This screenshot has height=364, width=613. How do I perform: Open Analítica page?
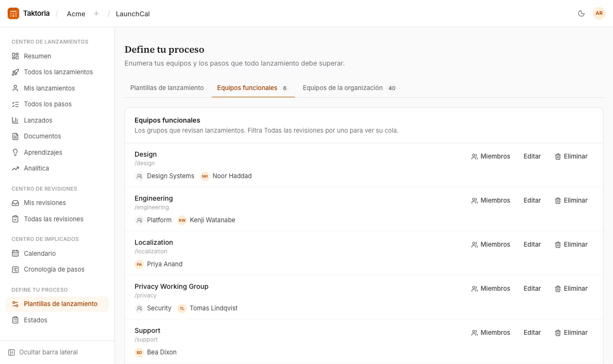coord(57,168)
